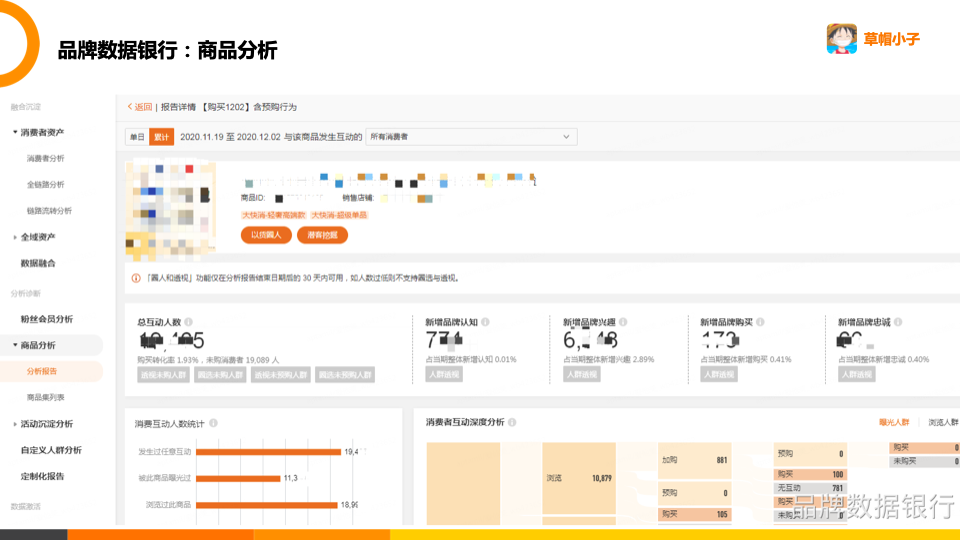Click the 大快消-超级单品 tag
960x540 pixels.
[339, 216]
